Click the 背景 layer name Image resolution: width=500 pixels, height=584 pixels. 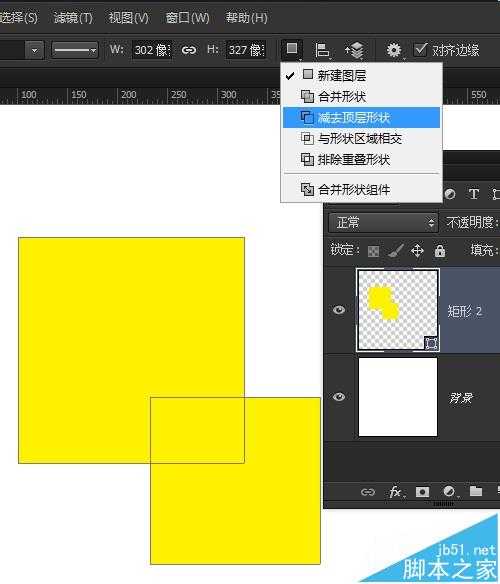click(x=461, y=398)
